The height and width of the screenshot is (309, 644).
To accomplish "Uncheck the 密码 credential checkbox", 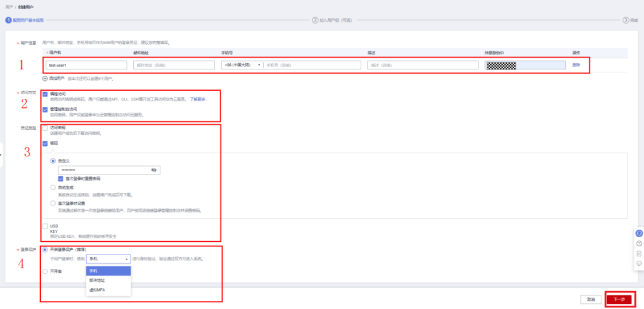I will tap(45, 144).
